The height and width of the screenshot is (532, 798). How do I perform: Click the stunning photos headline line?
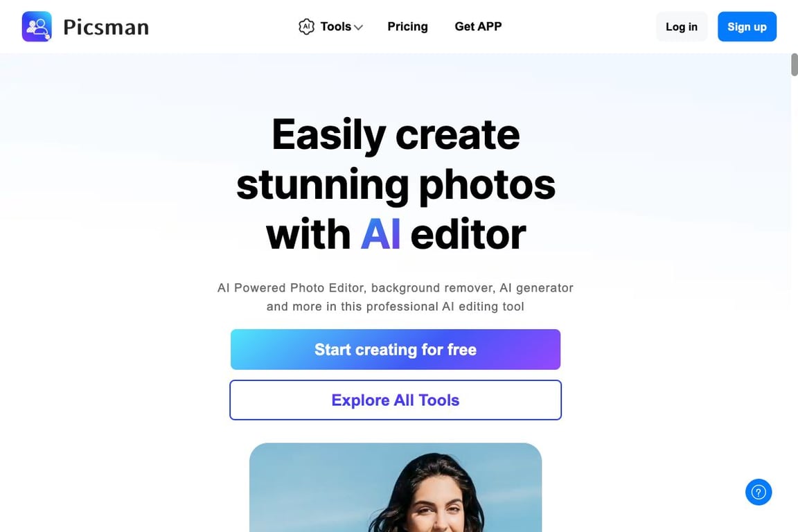(396, 186)
